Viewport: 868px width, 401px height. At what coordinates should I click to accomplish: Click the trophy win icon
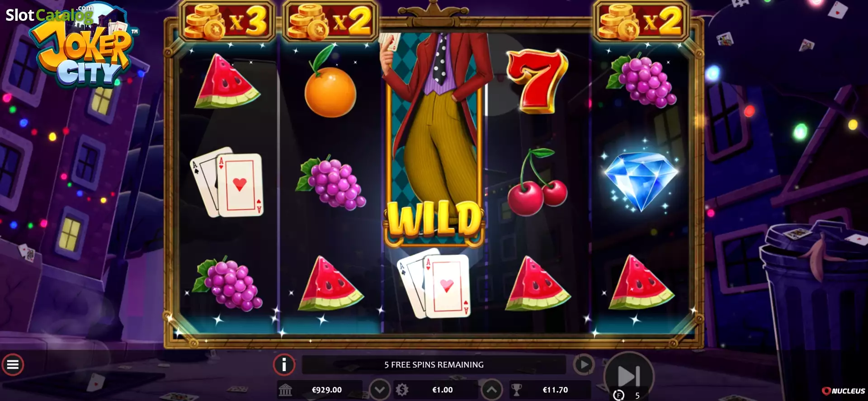coord(516,390)
